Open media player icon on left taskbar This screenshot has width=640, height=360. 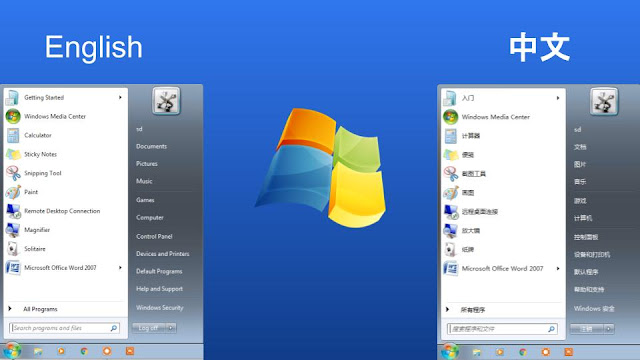pyautogui.click(x=61, y=351)
